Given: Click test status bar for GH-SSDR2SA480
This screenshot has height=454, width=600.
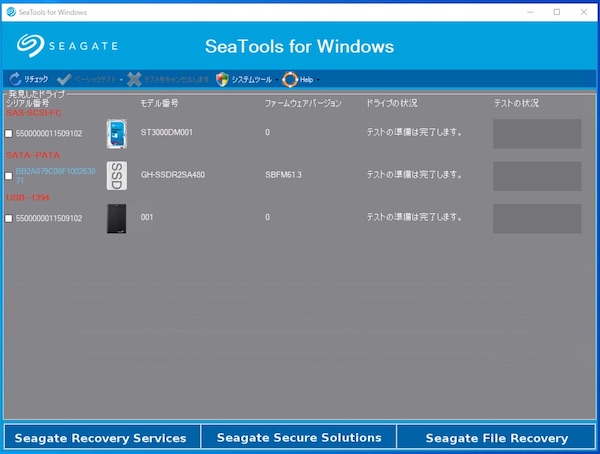Looking at the screenshot, I should (537, 176).
